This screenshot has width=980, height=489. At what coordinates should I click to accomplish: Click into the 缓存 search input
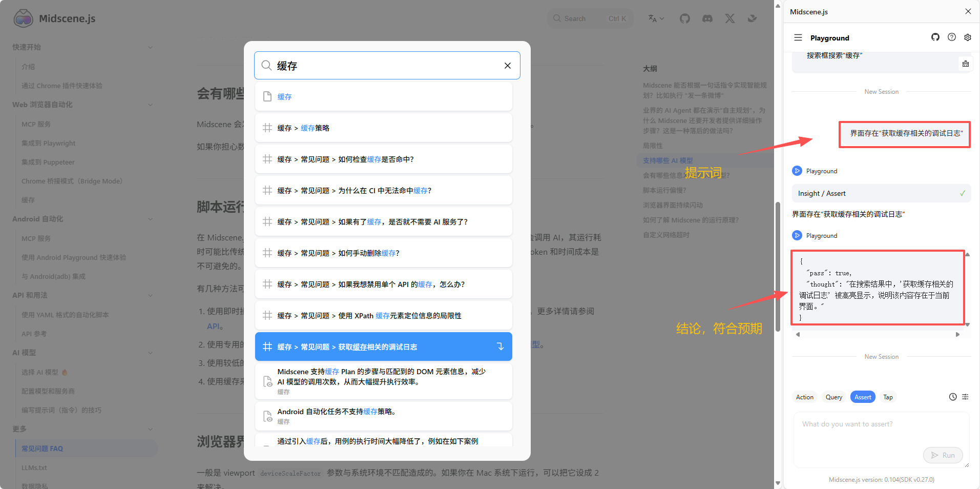387,66
